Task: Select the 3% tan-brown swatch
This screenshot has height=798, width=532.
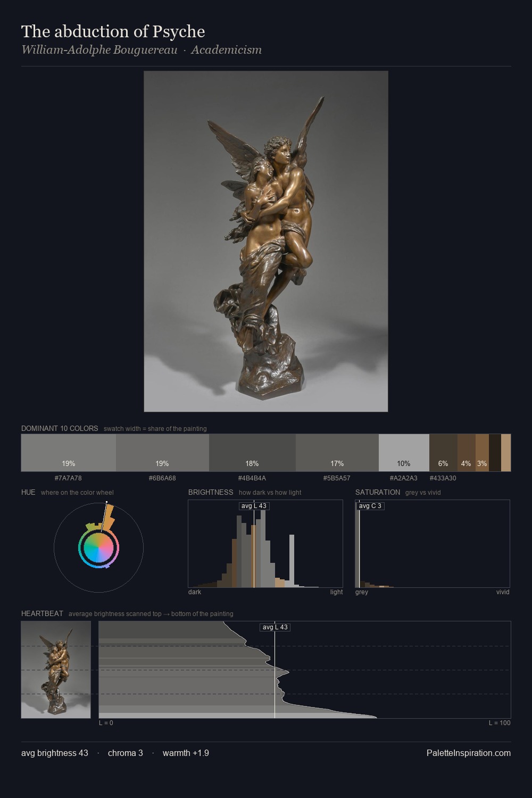Action: 482,453
